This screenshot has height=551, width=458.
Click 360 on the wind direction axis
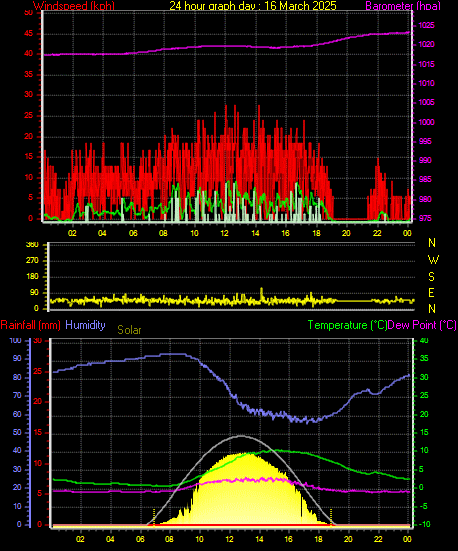(32, 245)
